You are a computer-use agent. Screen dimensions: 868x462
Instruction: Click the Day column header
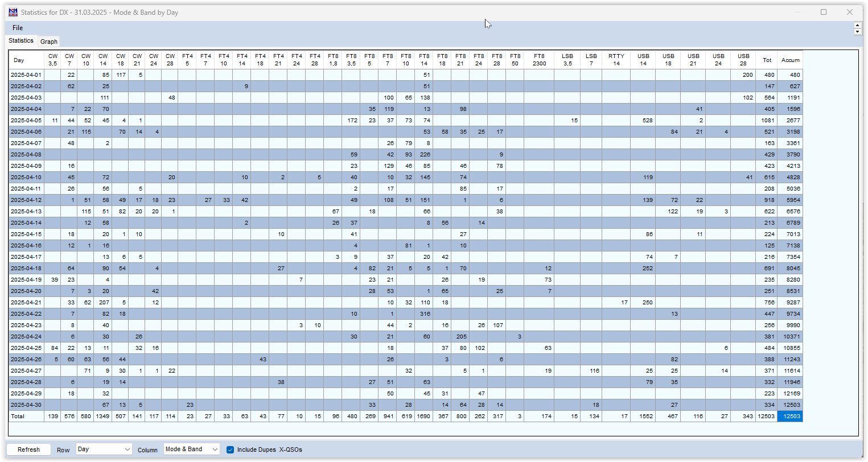coord(26,60)
